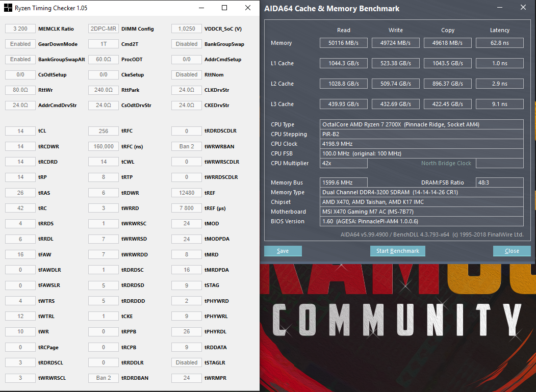The height and width of the screenshot is (392, 536).
Task: Click the tRDRDSCL value 3
Action: (x=20, y=362)
